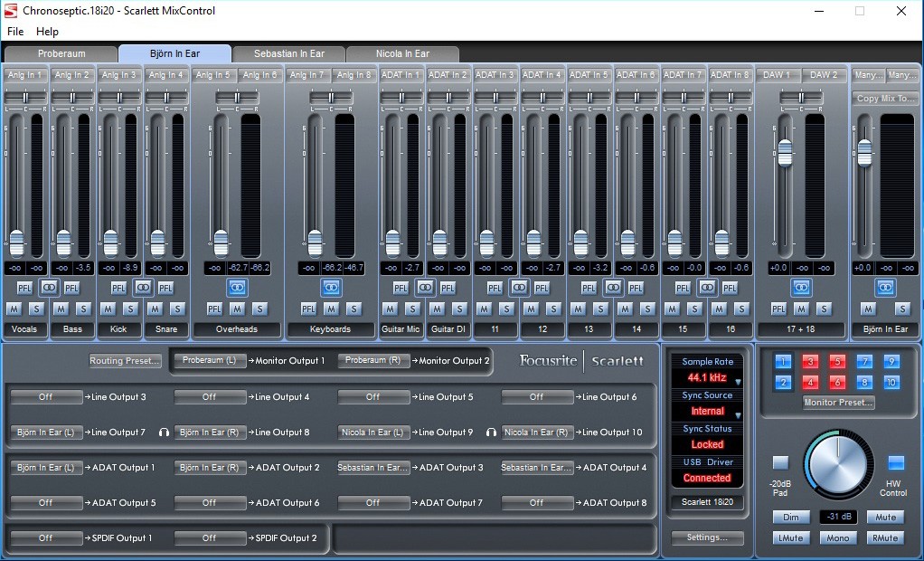Enable PFL on the Keyboards channel
The width and height of the screenshot is (924, 561).
pos(308,309)
